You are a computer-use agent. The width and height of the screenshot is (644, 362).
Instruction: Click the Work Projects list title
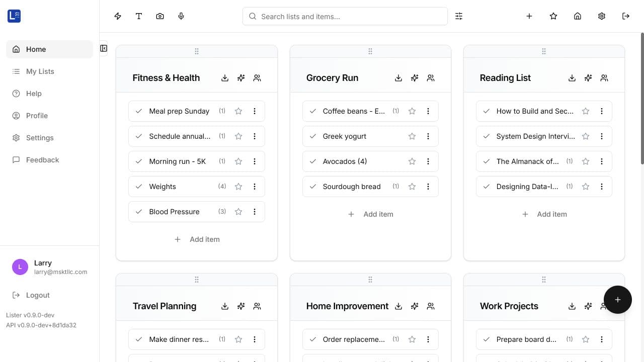coord(509,306)
